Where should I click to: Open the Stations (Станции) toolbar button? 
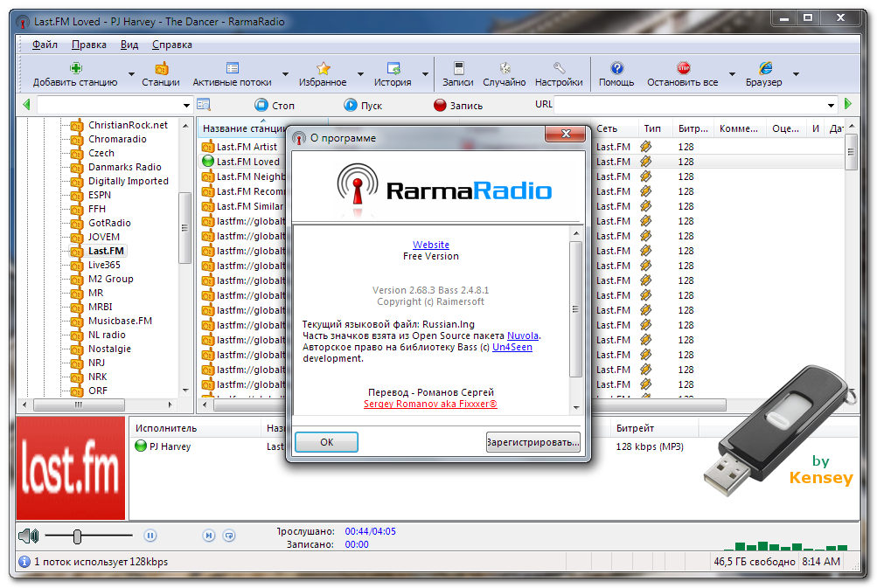(x=161, y=74)
